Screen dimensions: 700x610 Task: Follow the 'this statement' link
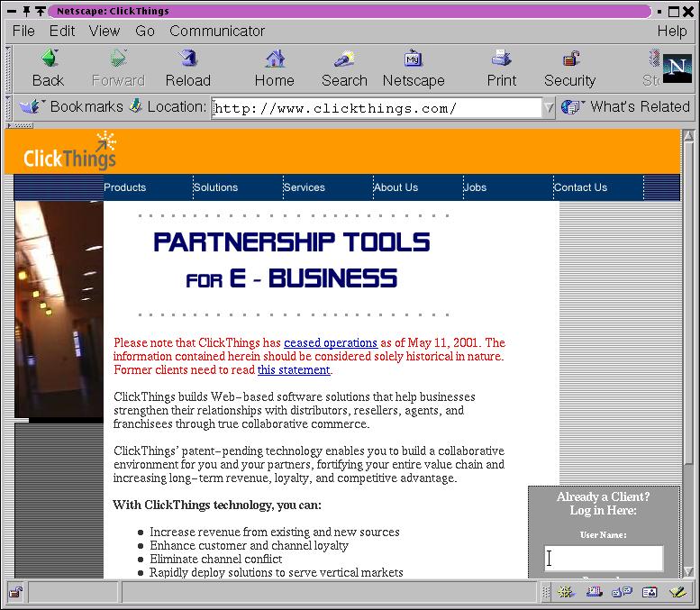[x=294, y=370]
